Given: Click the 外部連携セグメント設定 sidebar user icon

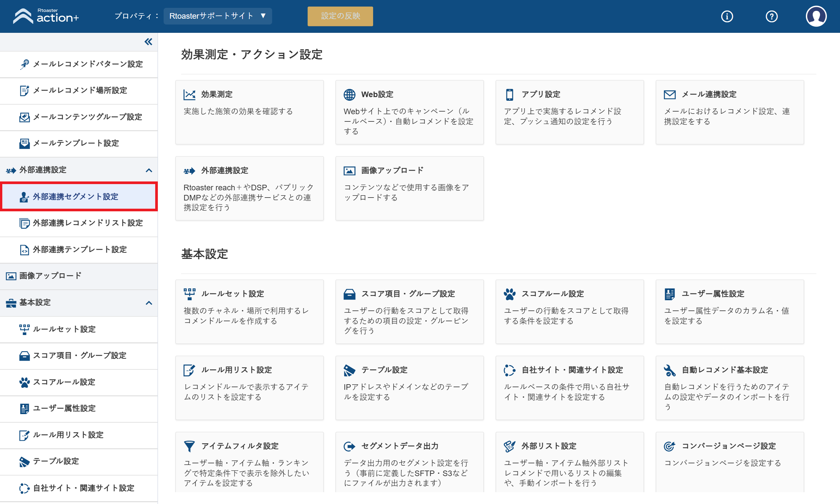Looking at the screenshot, I should tap(24, 197).
